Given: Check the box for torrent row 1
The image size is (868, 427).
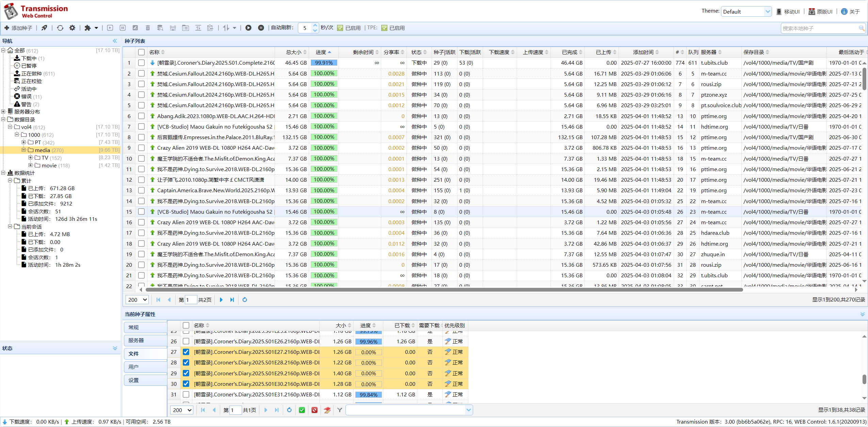Looking at the screenshot, I should [141, 63].
